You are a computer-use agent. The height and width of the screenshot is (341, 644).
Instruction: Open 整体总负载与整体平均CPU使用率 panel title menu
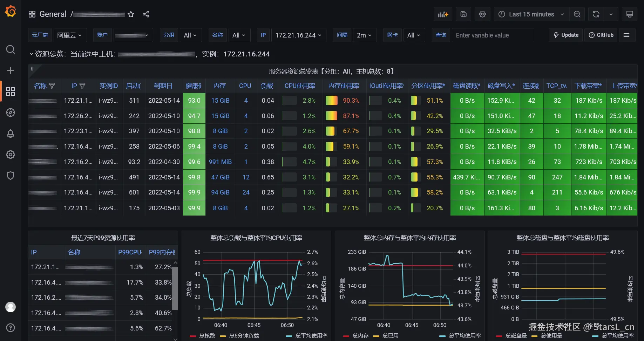(256, 238)
